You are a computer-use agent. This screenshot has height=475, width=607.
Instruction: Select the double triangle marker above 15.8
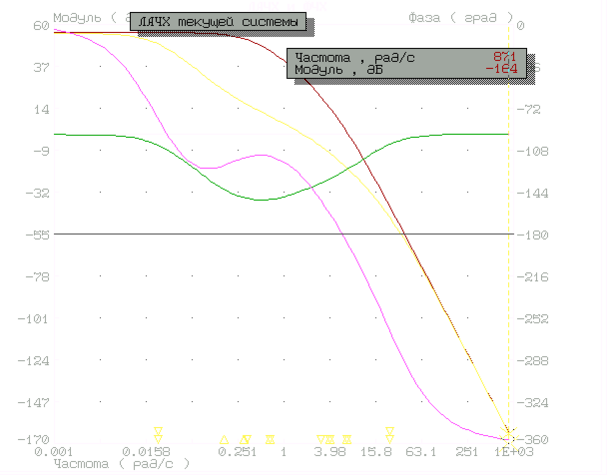390,435
